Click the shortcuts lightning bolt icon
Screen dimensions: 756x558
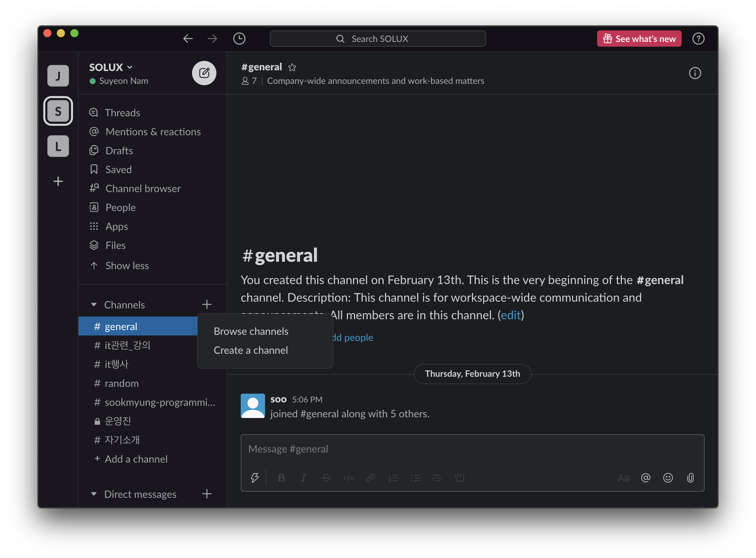[255, 478]
